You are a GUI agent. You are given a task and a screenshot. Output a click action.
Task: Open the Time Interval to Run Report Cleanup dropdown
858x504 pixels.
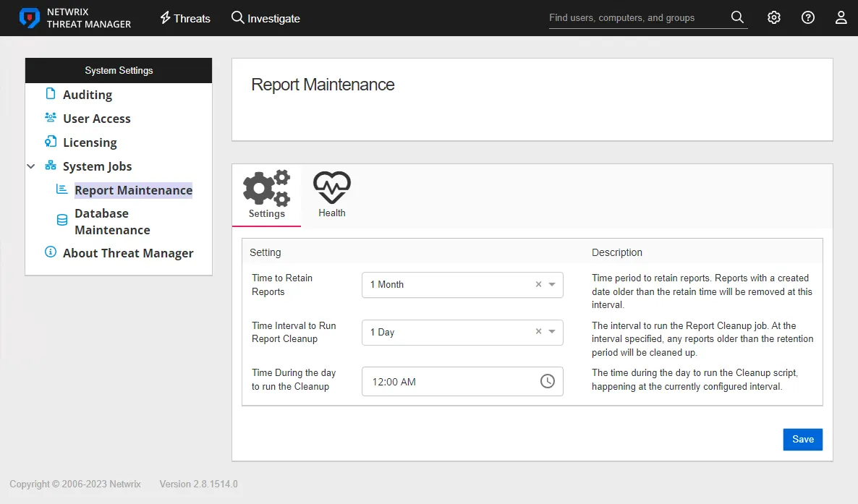(462, 332)
